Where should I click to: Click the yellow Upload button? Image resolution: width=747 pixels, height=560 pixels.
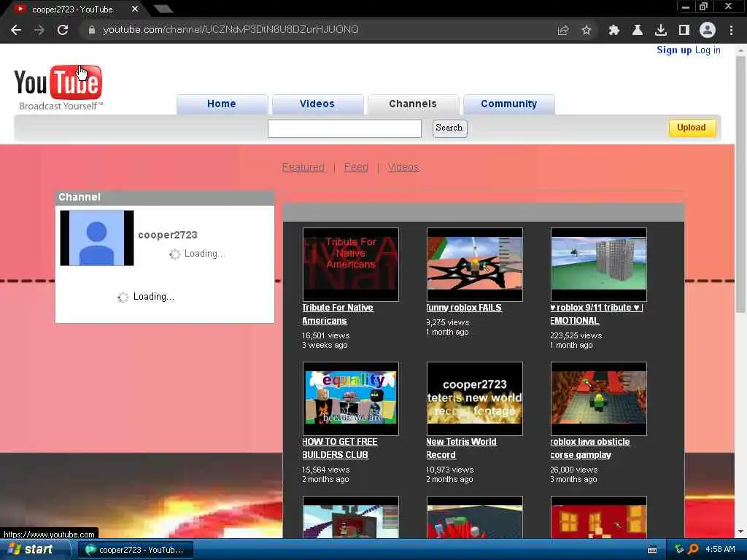692,128
